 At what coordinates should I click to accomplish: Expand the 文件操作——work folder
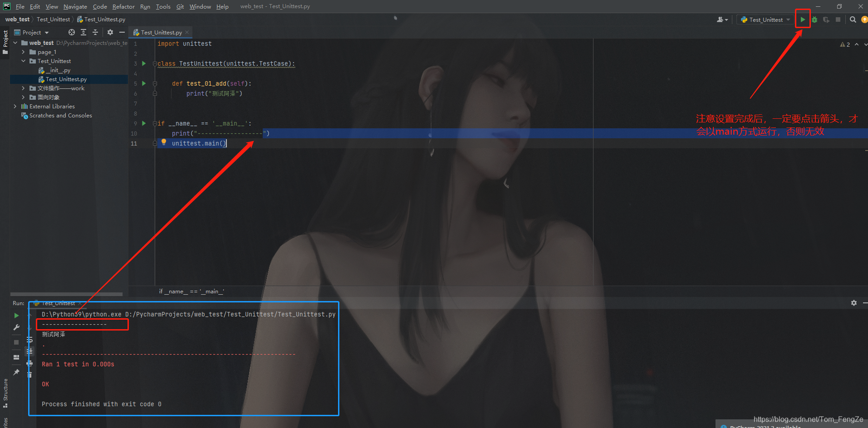24,88
